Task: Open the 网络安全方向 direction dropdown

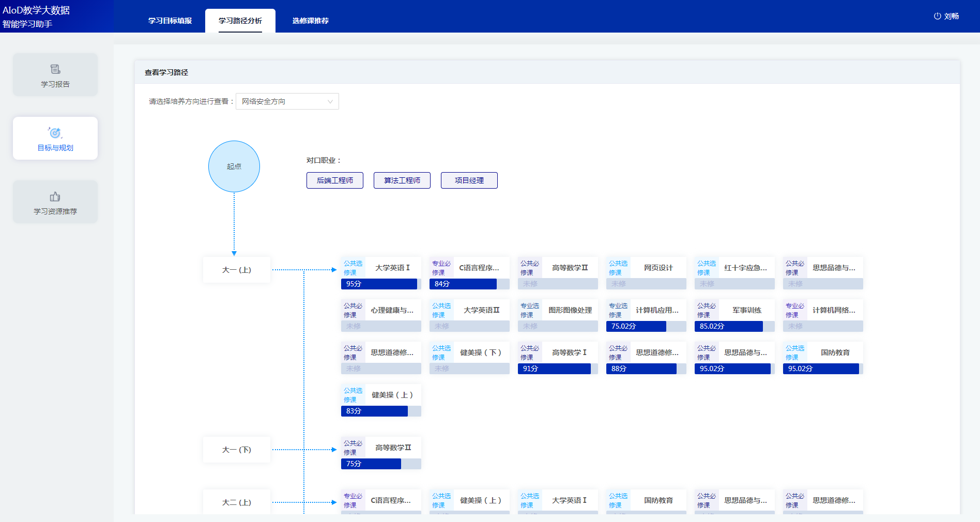Action: [287, 101]
